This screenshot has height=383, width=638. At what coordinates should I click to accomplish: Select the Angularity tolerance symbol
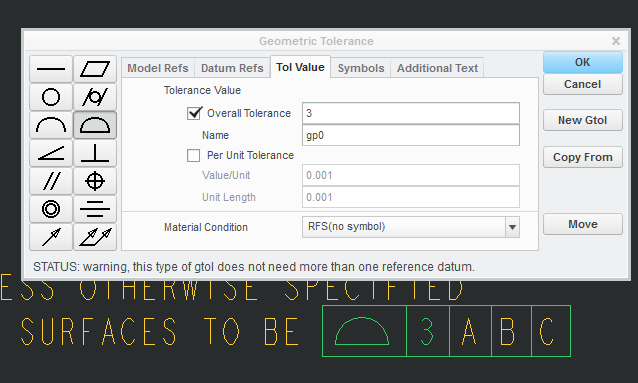51,153
